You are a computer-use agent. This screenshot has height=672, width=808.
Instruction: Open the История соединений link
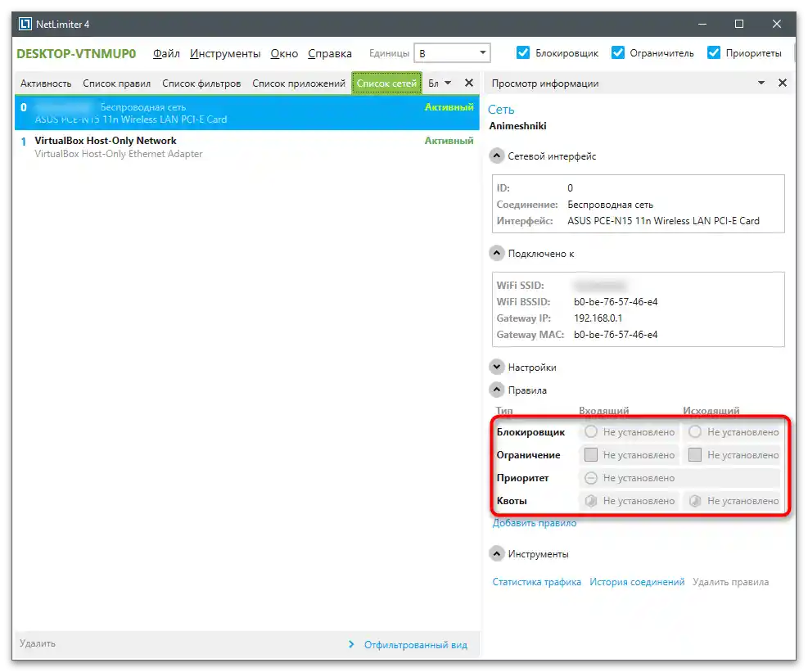(x=637, y=581)
